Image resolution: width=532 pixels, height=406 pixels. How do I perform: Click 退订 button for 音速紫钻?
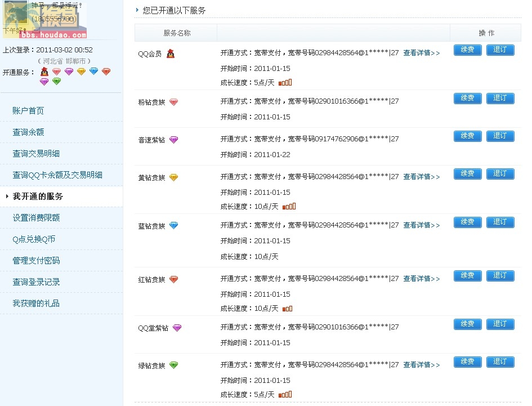500,136
